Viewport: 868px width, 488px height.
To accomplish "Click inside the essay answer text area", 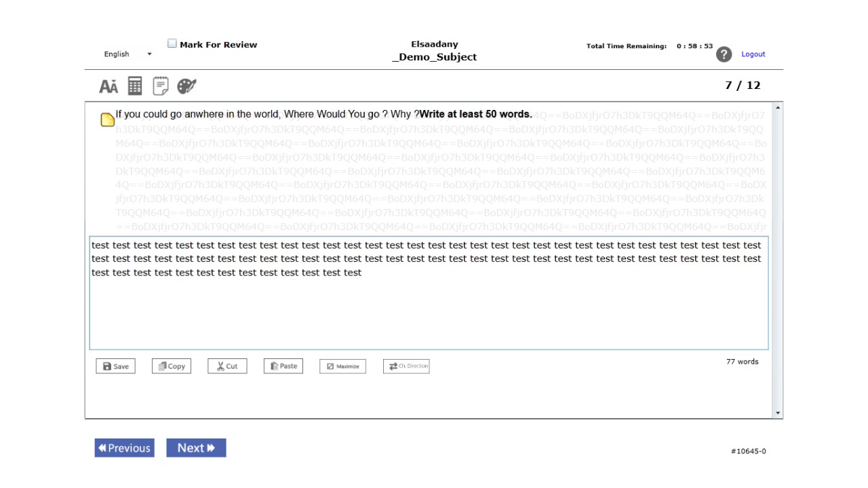I will coord(429,312).
